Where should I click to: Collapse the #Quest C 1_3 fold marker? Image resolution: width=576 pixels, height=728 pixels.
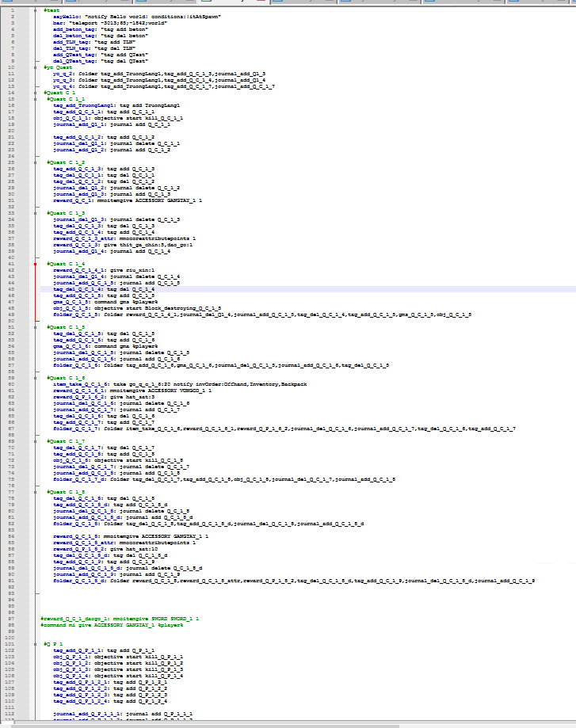[36, 213]
